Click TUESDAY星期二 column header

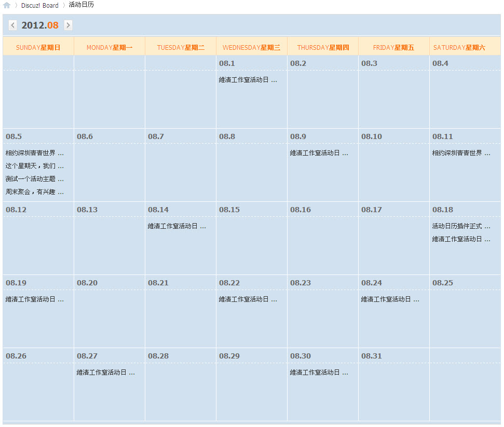[x=181, y=48]
